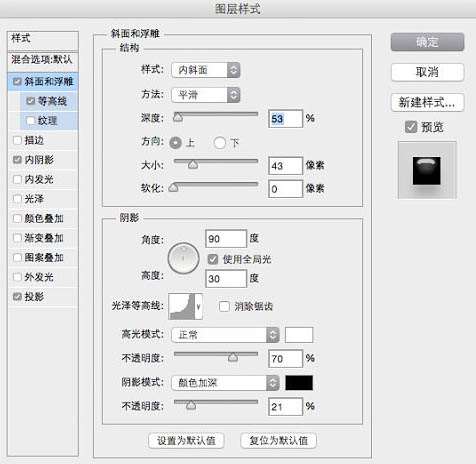This screenshot has width=476, height=464.
Task: Expand the gloss contour picker arrow
Action: pyautogui.click(x=199, y=306)
